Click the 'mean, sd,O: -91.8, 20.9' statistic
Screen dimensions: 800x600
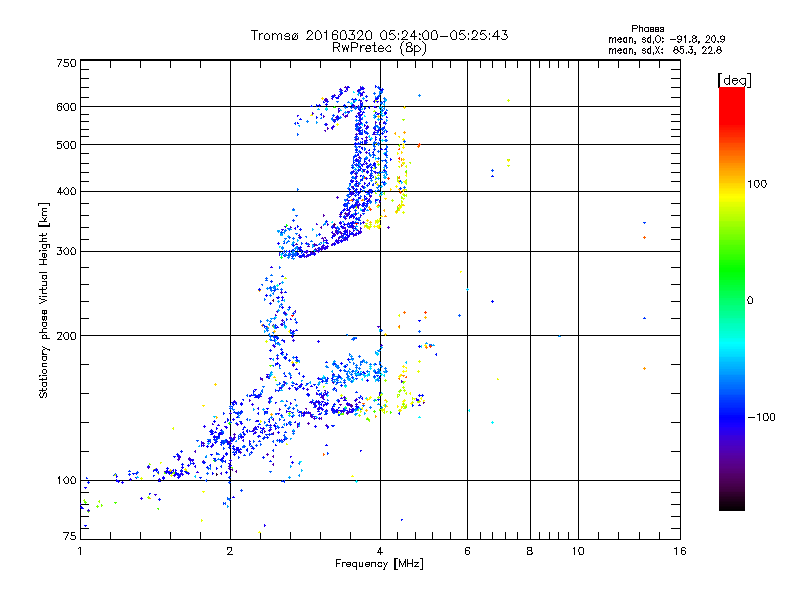click(666, 39)
